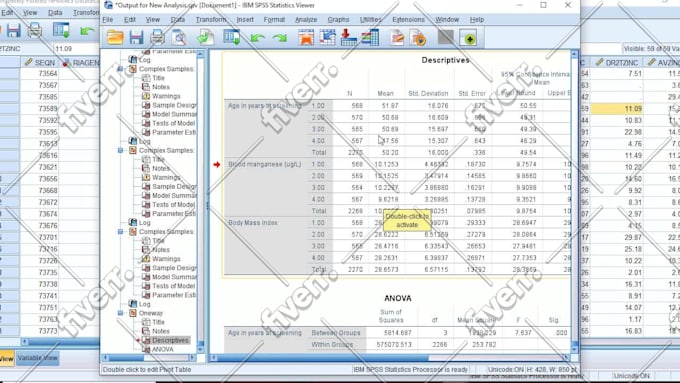Click SEQN column header in Data Editor
The image size is (680, 383).
[39, 63]
